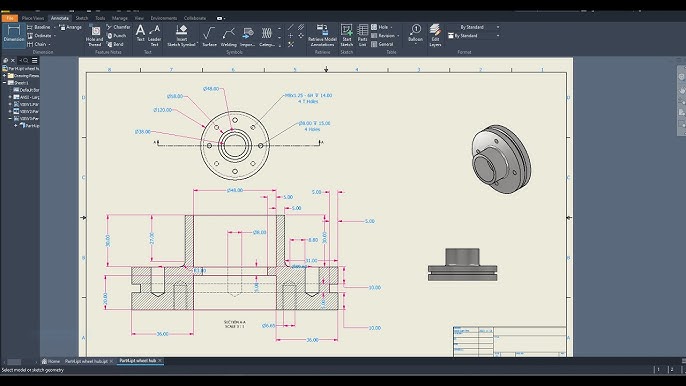
Task: Open the Hole and Thread note tool
Action: coord(94,36)
